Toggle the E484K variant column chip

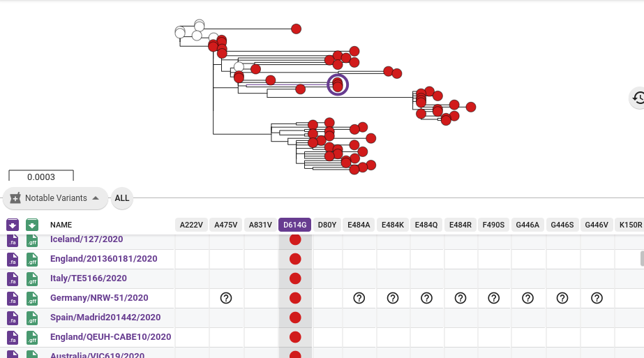(393, 225)
